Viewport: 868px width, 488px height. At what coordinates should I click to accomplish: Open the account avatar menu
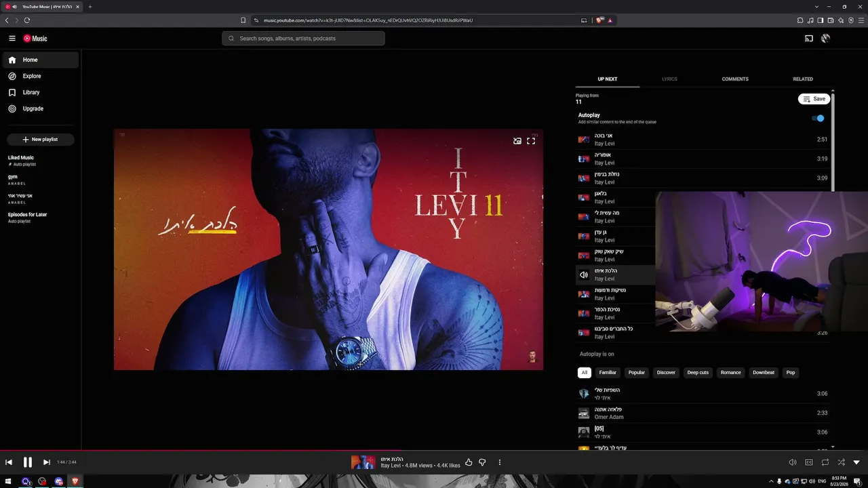825,39
